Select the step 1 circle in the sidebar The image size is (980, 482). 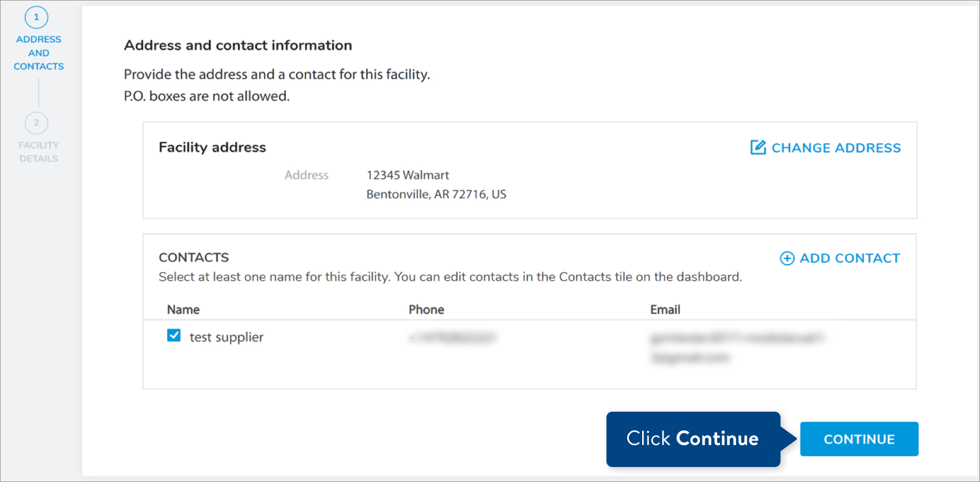coord(37,17)
